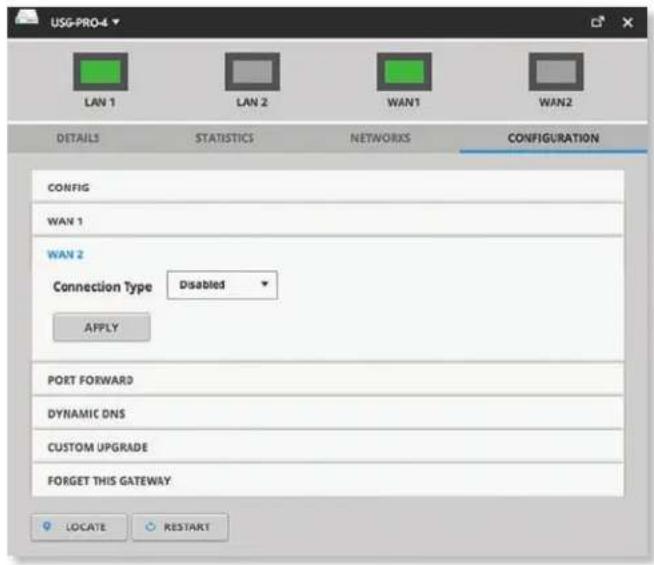Open the USG-PRO-4 device dropdown
The height and width of the screenshot is (565, 654).
tap(85, 22)
